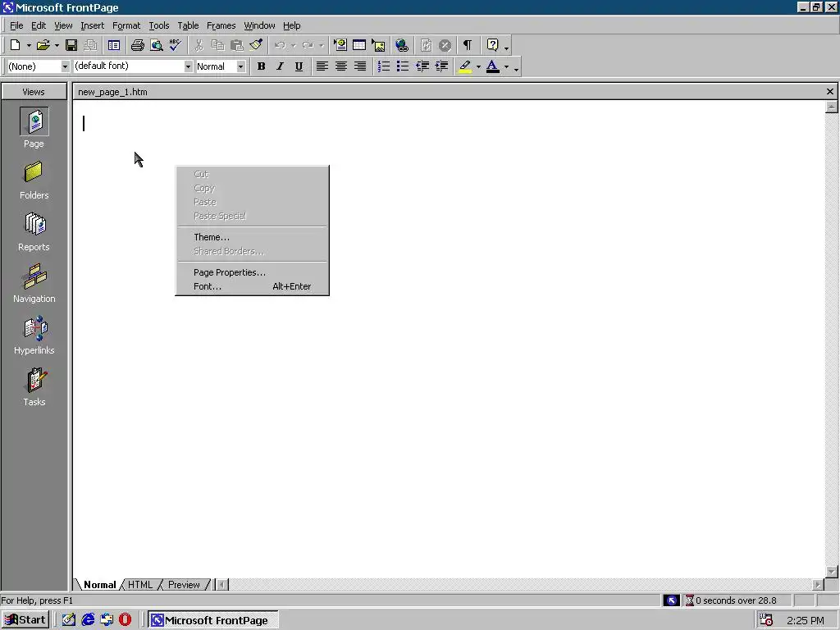The width and height of the screenshot is (840, 630).
Task: Apply the yellow Highlight Color swatch
Action: pyautogui.click(x=465, y=66)
